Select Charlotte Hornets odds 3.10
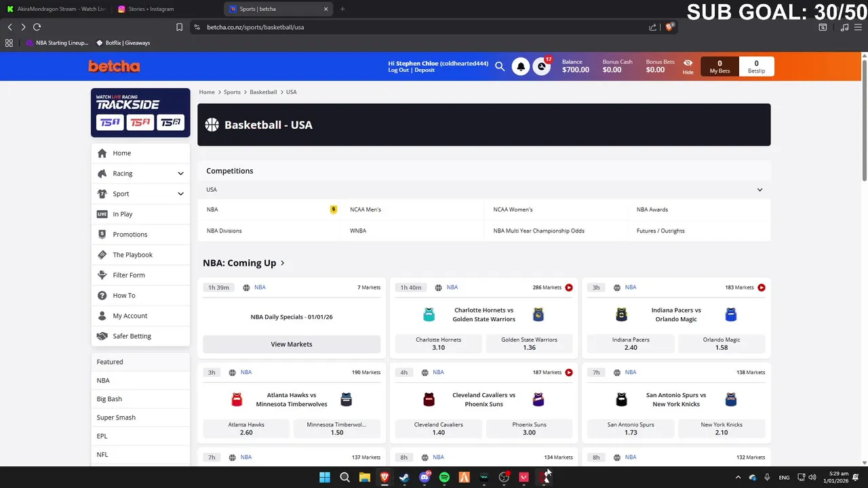The height and width of the screenshot is (488, 868). (438, 344)
